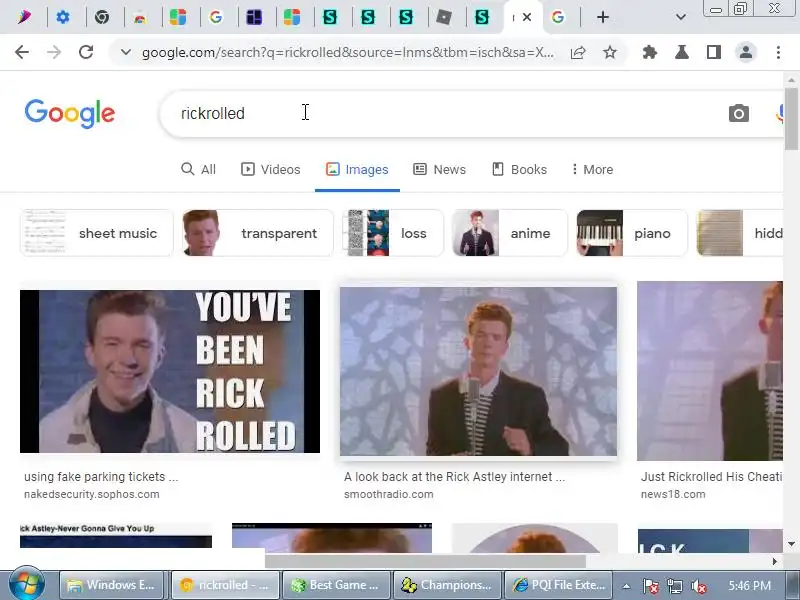Viewport: 800px width, 600px height.
Task: Expand the address bar site info chevron
Action: pos(126,52)
